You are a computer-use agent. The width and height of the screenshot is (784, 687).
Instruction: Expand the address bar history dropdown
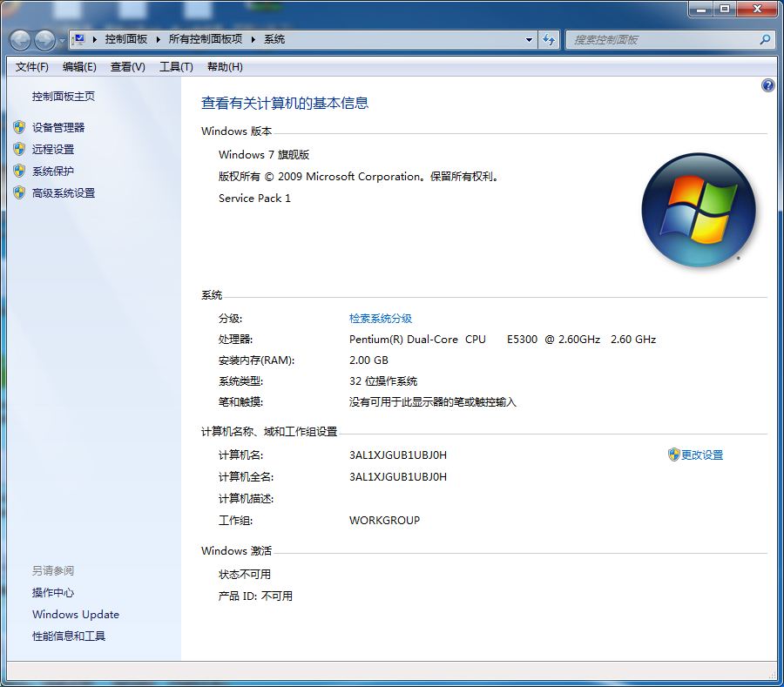[x=529, y=39]
